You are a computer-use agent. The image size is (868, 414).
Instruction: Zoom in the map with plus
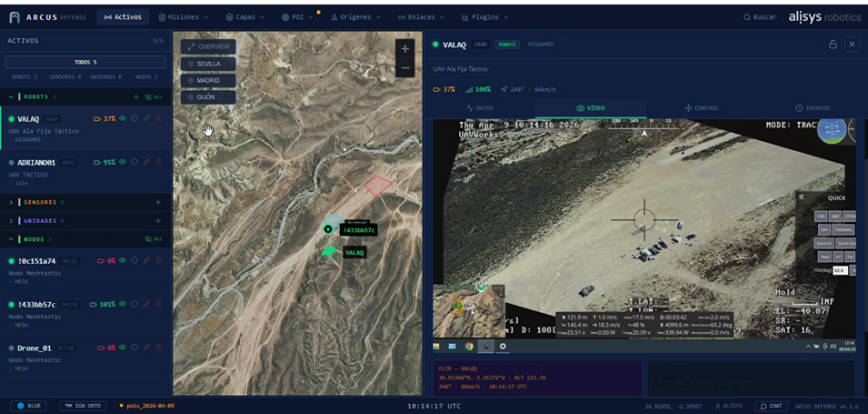[x=404, y=49]
